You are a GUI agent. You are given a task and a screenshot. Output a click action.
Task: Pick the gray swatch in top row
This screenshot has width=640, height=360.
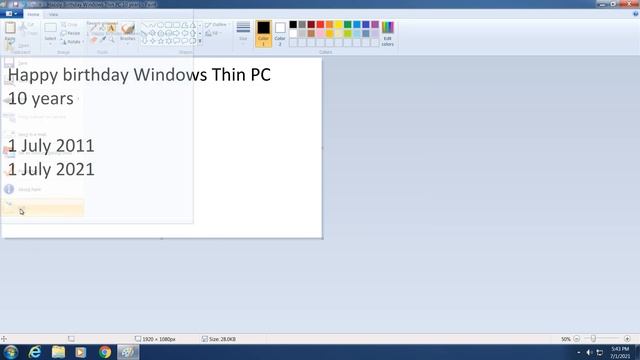click(x=302, y=24)
